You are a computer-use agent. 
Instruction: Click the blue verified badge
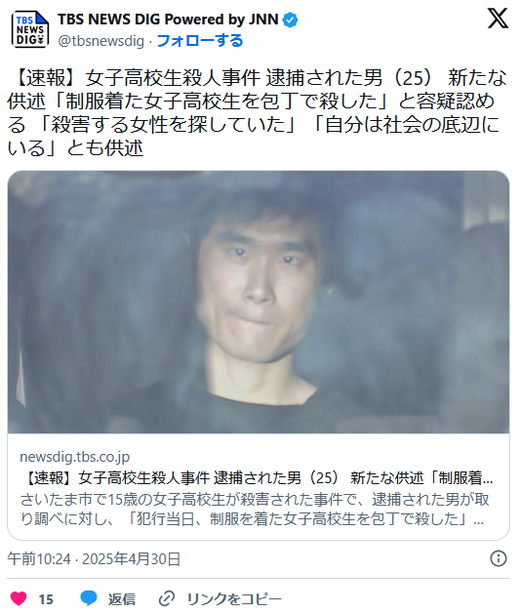coord(290,20)
